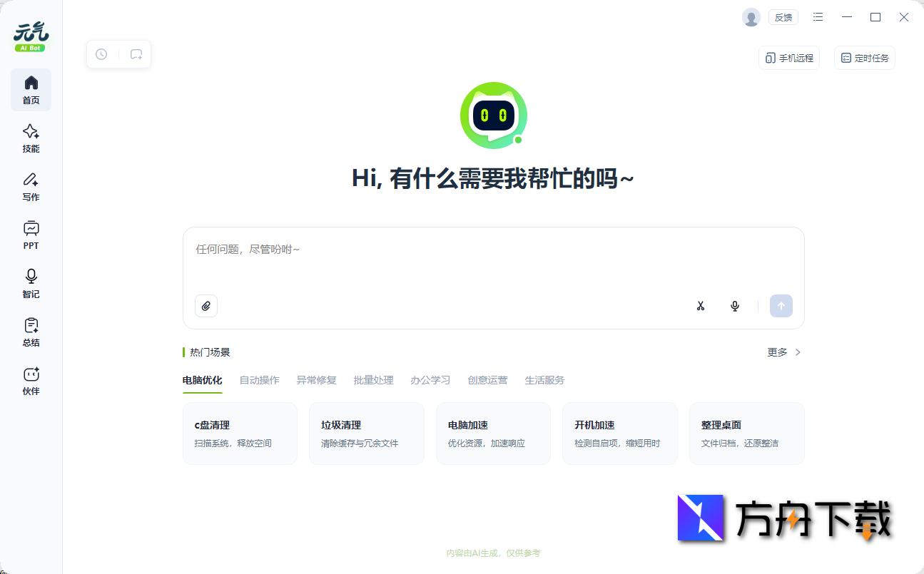Attach a file using the paperclip icon

[206, 305]
